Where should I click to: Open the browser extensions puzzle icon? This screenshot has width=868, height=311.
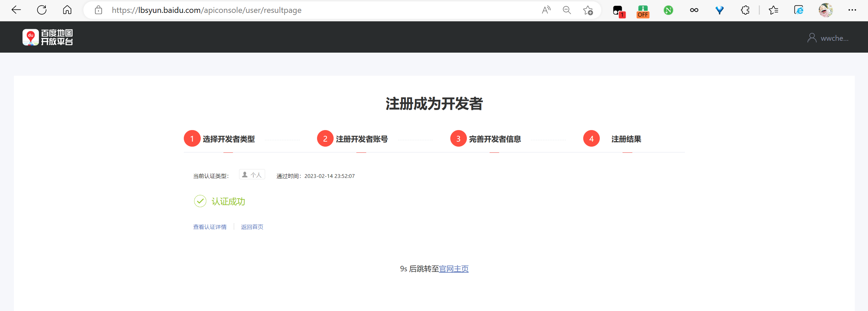(745, 10)
